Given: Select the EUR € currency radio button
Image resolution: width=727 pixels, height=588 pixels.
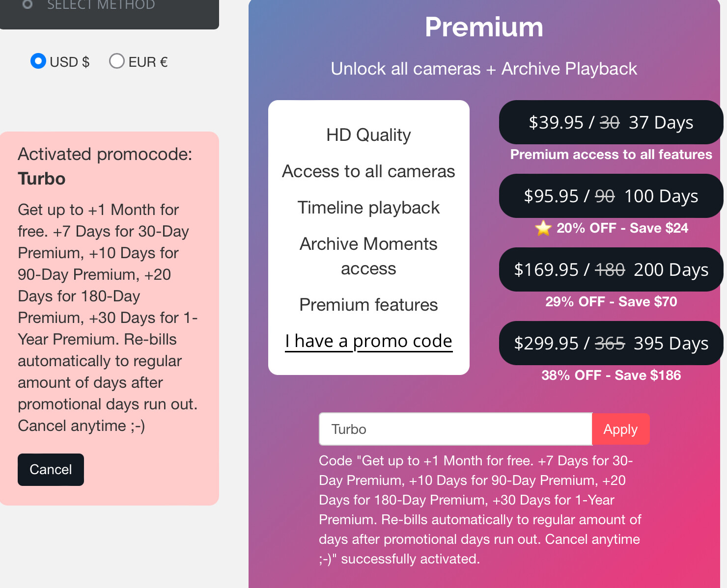Looking at the screenshot, I should 116,61.
